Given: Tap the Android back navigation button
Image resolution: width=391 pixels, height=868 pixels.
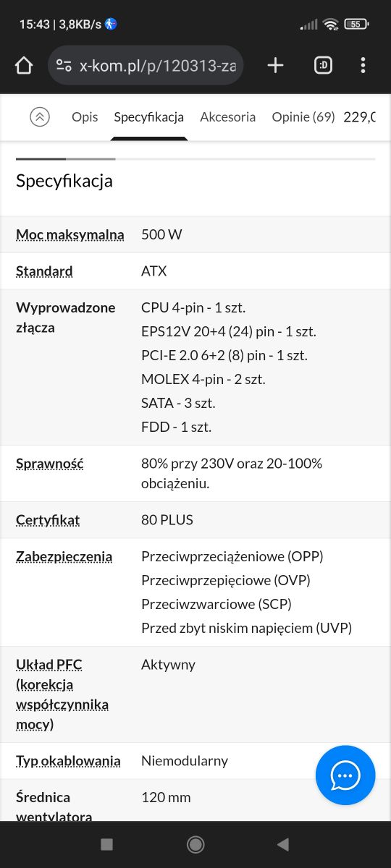Looking at the screenshot, I should click(x=283, y=844).
